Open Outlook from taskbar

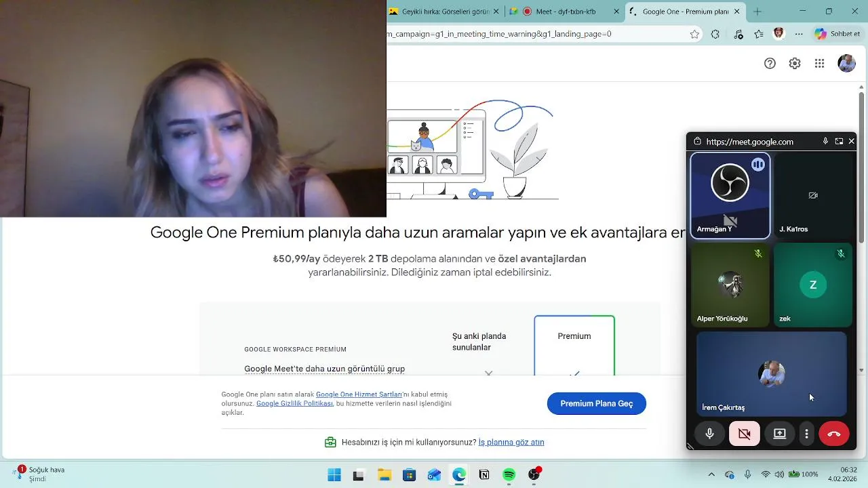pos(434,475)
